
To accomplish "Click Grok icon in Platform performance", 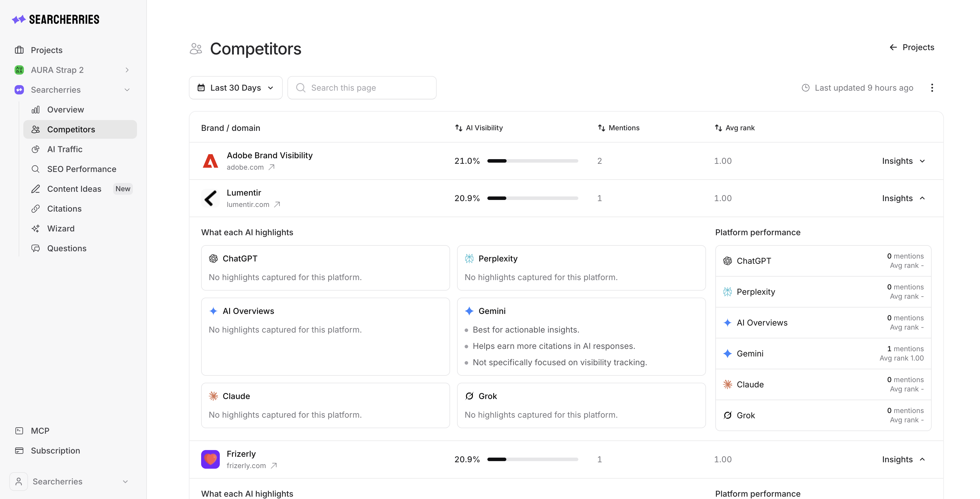I will [728, 415].
